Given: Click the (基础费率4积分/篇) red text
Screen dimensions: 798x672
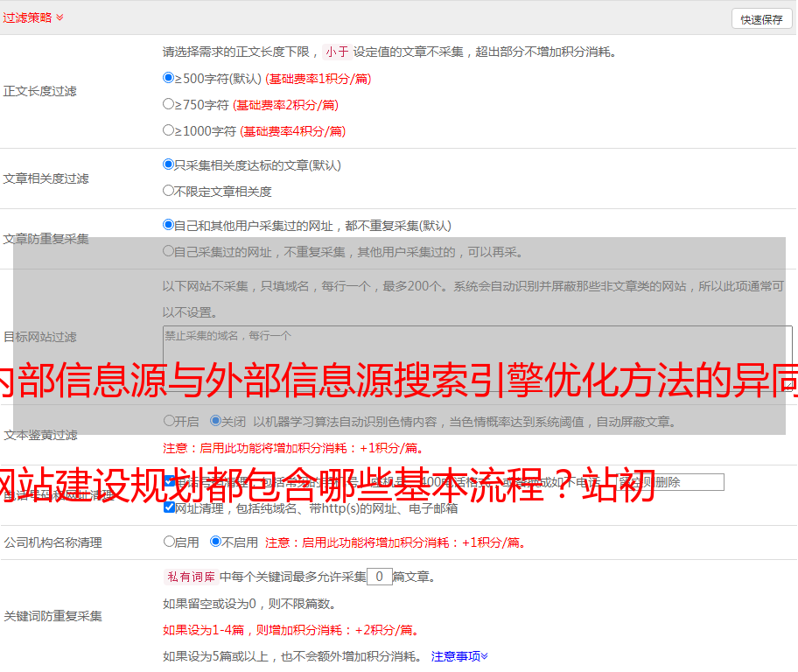Looking at the screenshot, I should [292, 131].
